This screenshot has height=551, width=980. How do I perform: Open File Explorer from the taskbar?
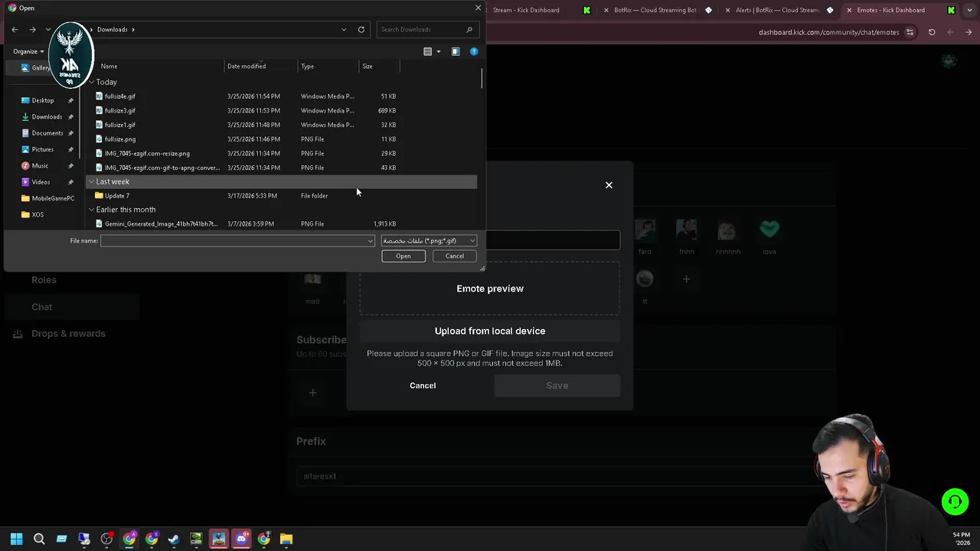click(286, 539)
